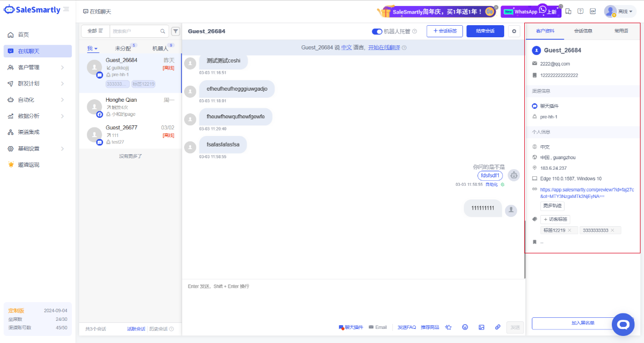Close the WhatsApp promotion banner
The width and height of the screenshot is (644, 343).
[x=561, y=7]
